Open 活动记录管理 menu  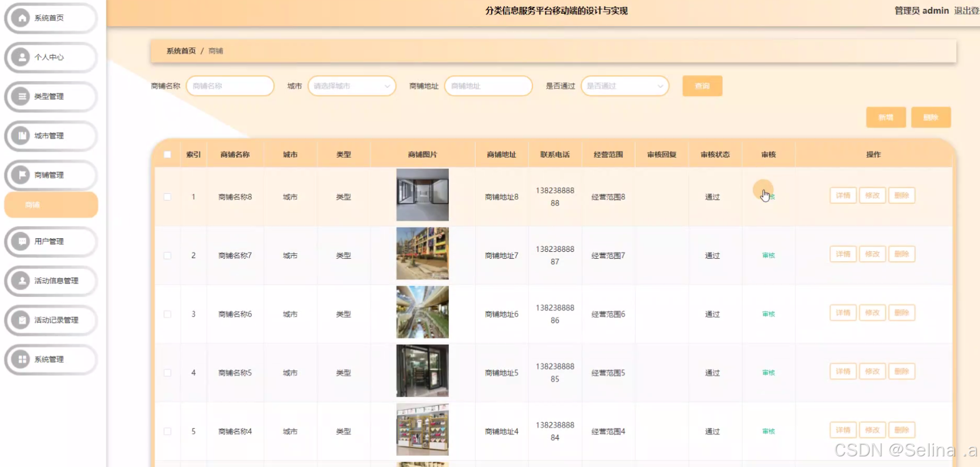(51, 320)
